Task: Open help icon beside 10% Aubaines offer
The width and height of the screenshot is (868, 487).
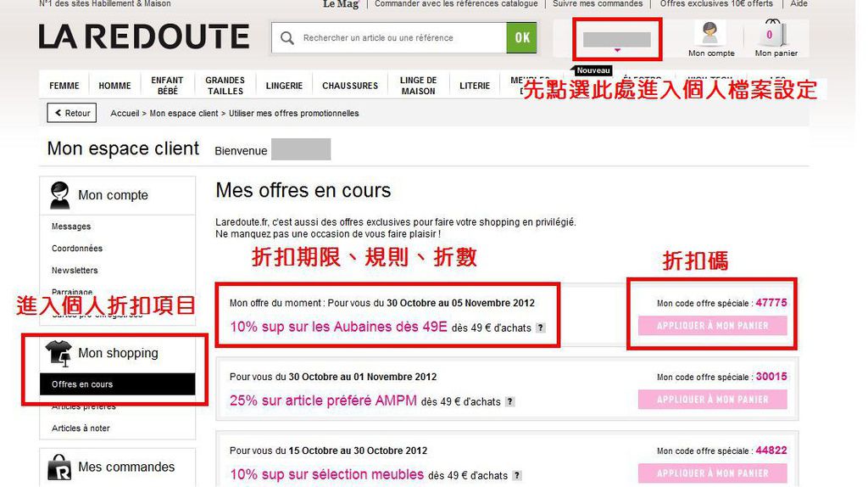Action: 541,327
